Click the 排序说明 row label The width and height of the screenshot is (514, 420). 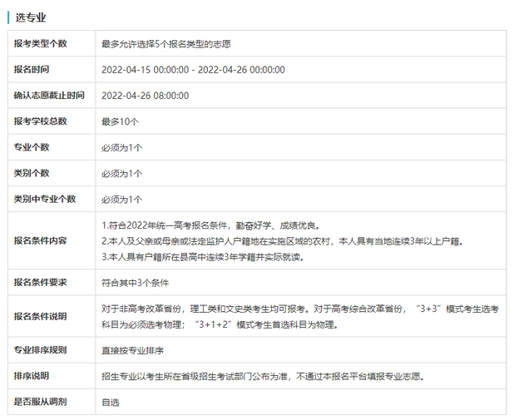point(32,376)
